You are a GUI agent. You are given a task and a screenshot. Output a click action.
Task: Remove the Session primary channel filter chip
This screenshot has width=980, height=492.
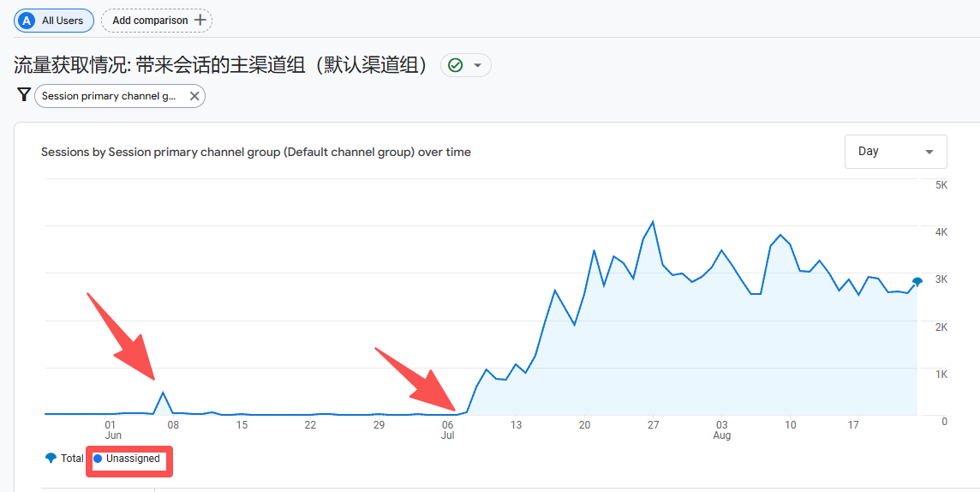point(194,96)
